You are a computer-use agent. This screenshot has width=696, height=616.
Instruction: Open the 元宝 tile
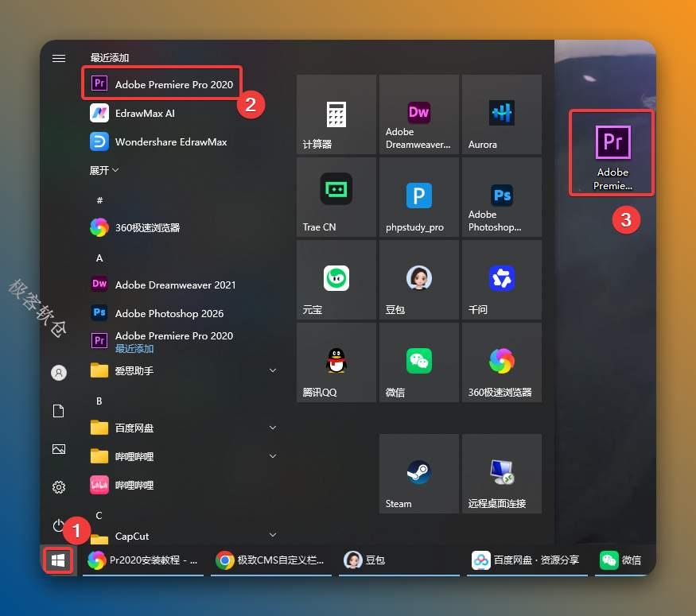coord(336,280)
